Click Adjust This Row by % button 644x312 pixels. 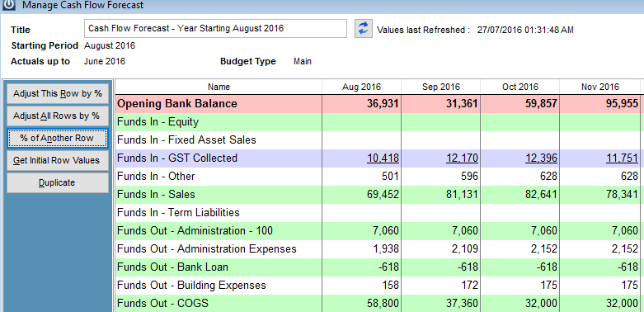click(58, 94)
